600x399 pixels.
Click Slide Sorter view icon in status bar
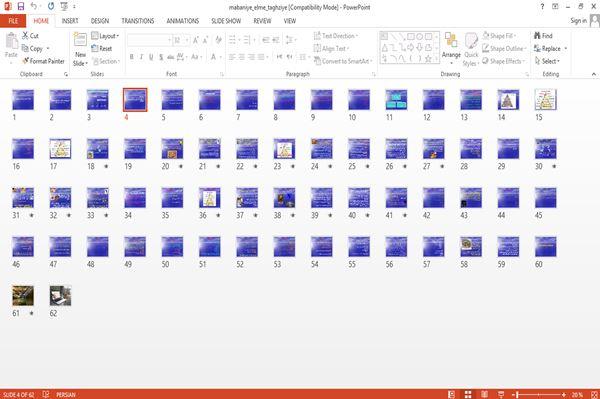point(468,394)
